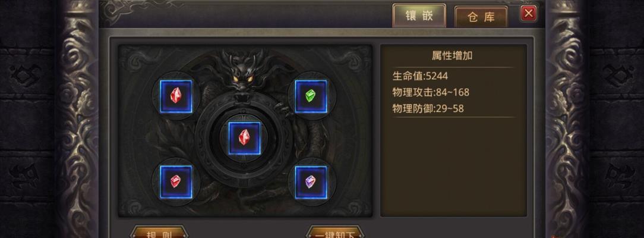
Task: Tap the center red gem slot
Action: click(244, 138)
